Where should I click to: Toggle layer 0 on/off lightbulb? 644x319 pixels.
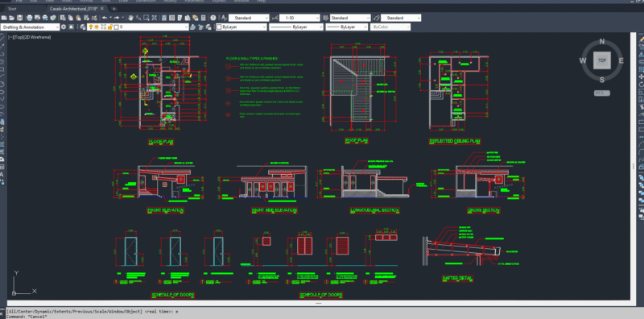(91, 27)
